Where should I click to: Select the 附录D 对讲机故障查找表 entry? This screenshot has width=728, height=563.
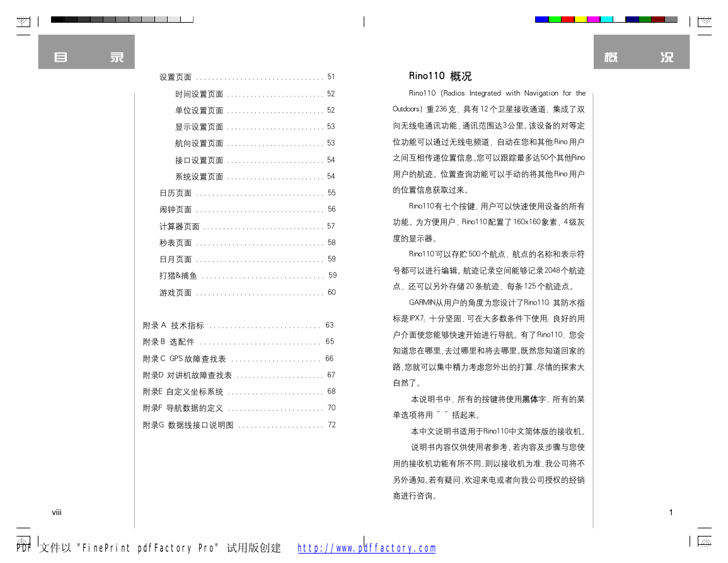point(239,375)
